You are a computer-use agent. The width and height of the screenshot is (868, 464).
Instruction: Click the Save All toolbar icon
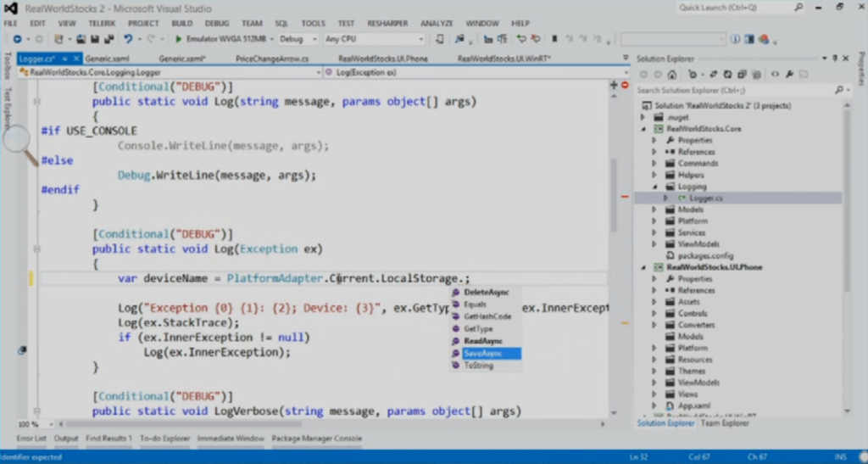109,39
